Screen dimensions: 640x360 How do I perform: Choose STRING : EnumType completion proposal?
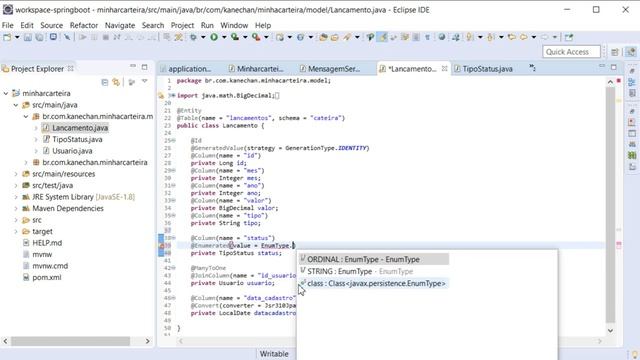coord(374,271)
